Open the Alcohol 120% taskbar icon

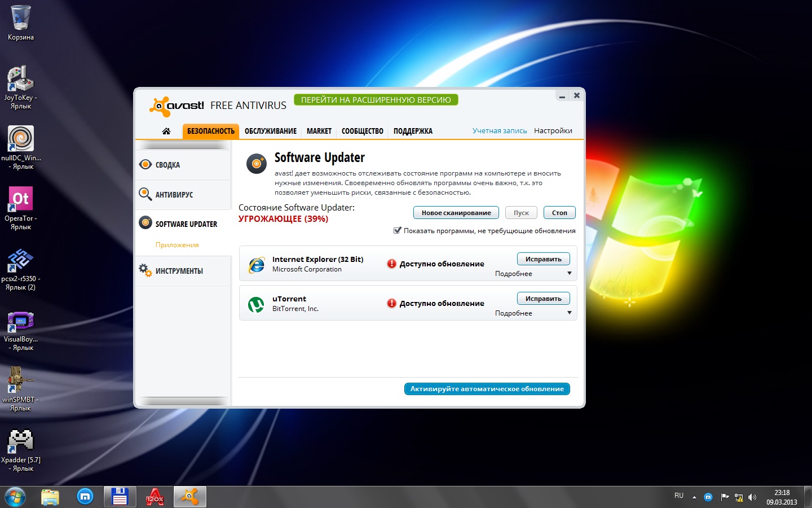pos(155,497)
